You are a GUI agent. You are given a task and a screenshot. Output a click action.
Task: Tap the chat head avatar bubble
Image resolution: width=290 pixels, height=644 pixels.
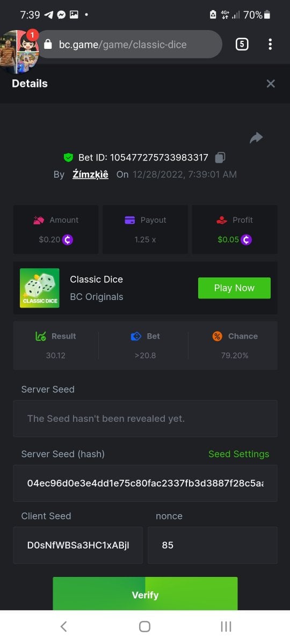pyautogui.click(x=19, y=51)
